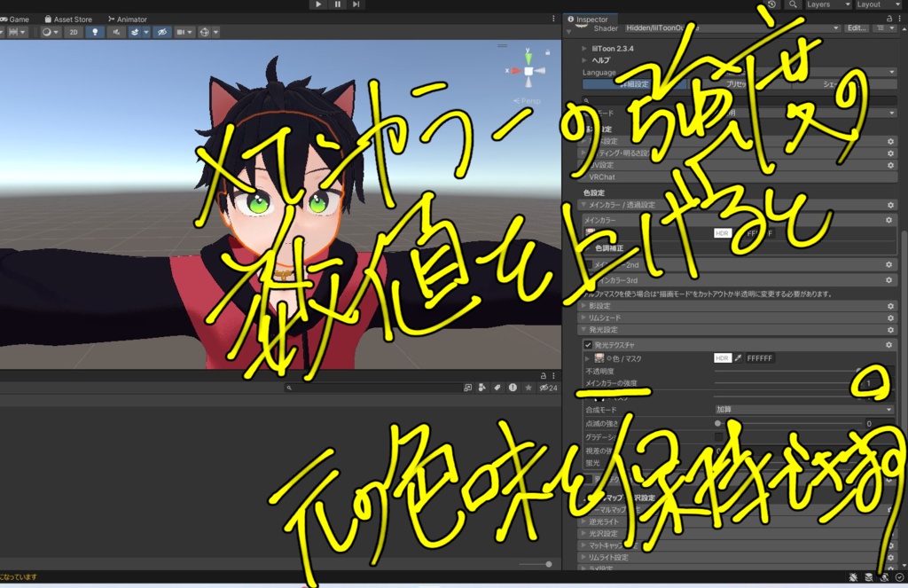Start Play mode with the Play button
Viewport: 908px width, 588px height.
[318, 4]
